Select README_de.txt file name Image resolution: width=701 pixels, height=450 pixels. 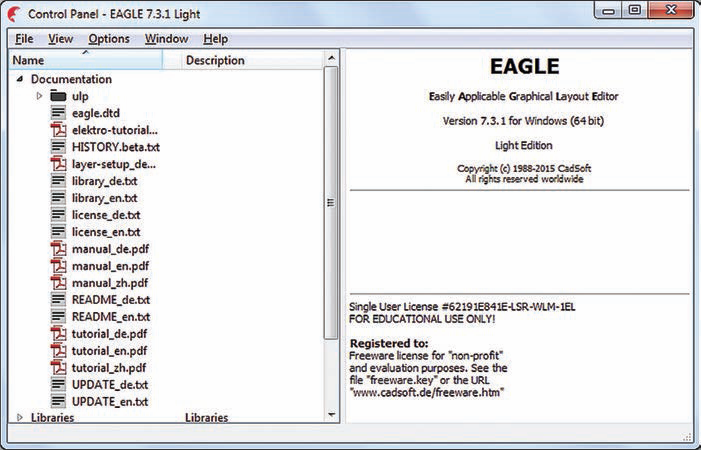(111, 299)
